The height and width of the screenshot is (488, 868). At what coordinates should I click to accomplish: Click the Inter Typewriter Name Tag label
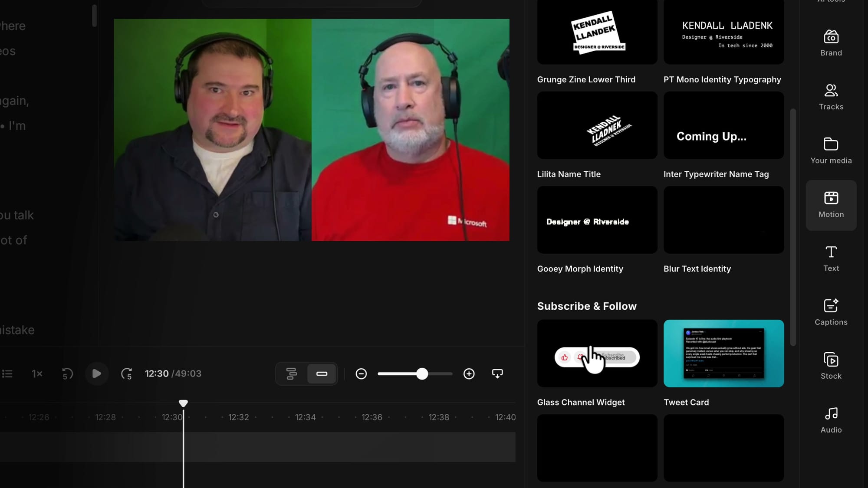click(716, 174)
